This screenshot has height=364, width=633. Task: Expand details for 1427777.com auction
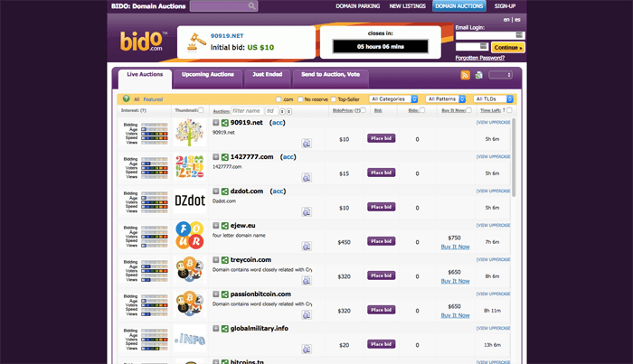216,157
